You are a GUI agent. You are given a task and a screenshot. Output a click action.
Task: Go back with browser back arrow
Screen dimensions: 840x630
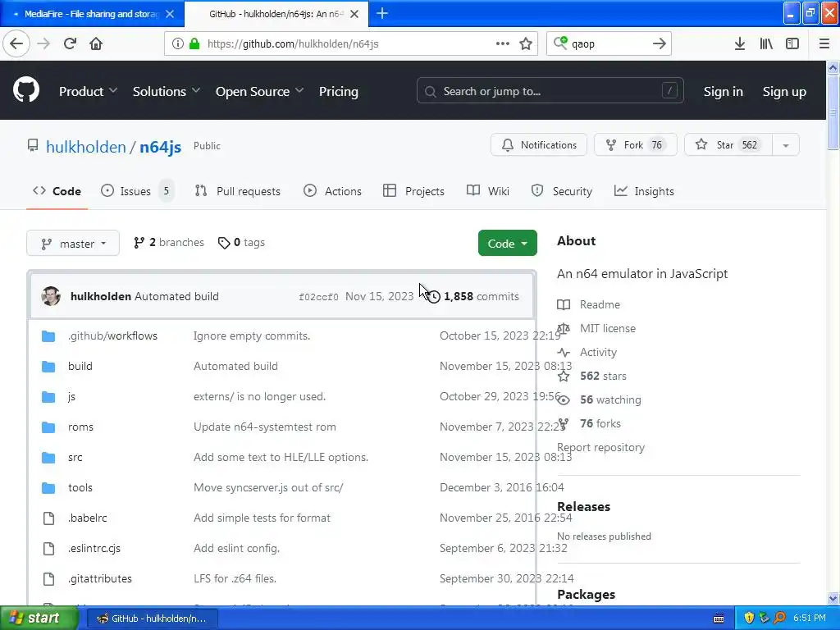(16, 43)
